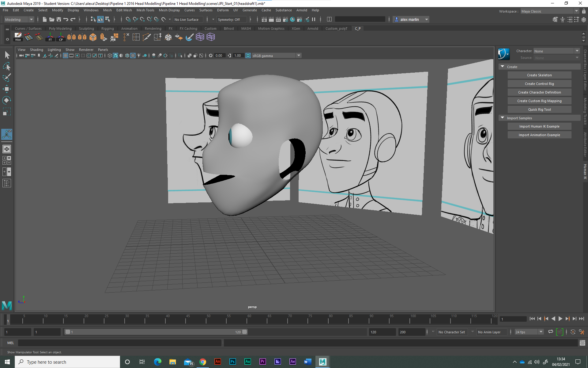588x368 pixels.
Task: Open the Mesh Tools menu
Action: pyautogui.click(x=145, y=10)
